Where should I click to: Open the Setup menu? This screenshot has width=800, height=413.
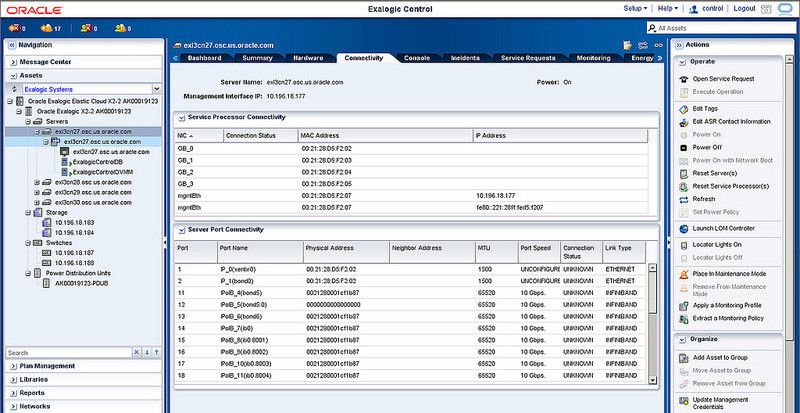pyautogui.click(x=635, y=9)
